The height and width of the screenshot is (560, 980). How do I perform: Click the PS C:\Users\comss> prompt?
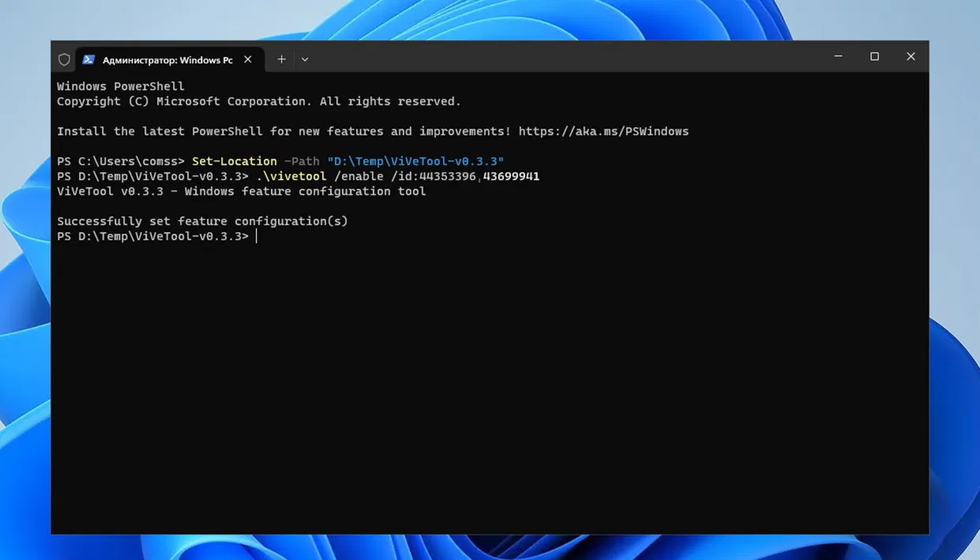tap(121, 161)
